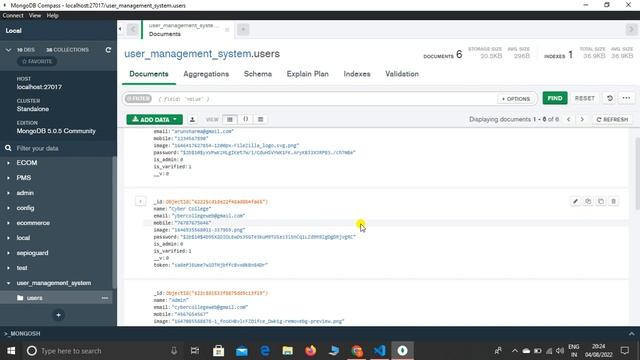This screenshot has width=640, height=360.
Task: Mark connection as Favorite
Action: tap(37, 61)
